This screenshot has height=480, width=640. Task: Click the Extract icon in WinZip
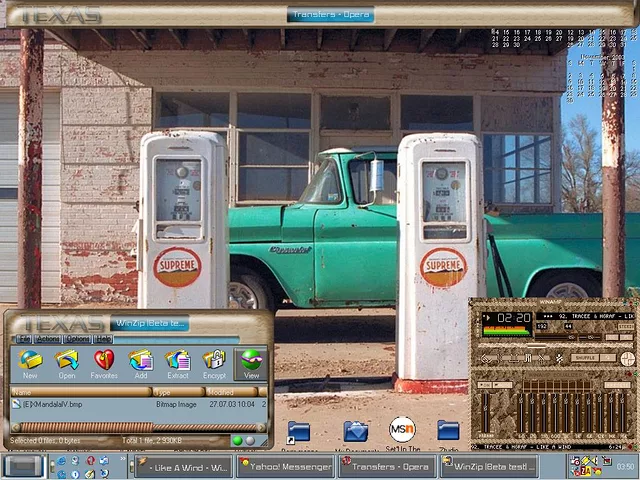tap(177, 362)
